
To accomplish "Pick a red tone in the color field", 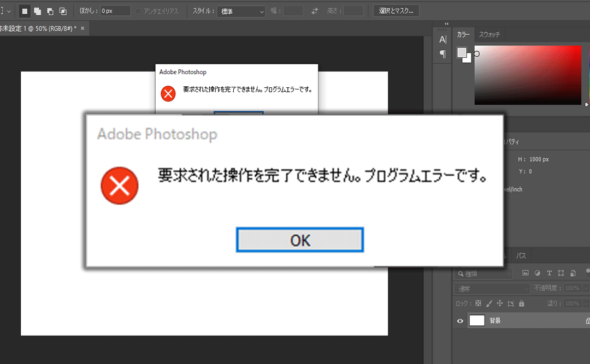I will [x=528, y=75].
